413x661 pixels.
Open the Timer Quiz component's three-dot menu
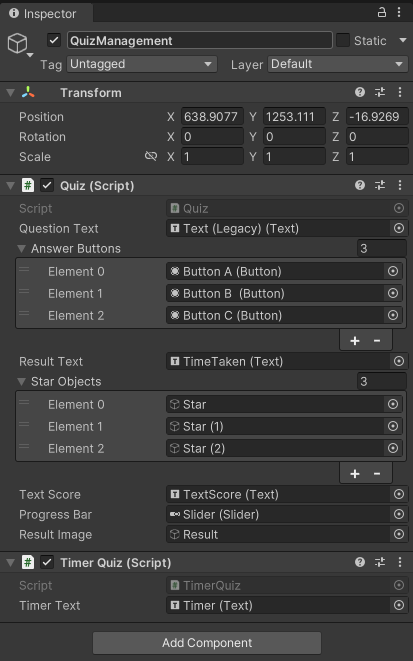coord(400,562)
